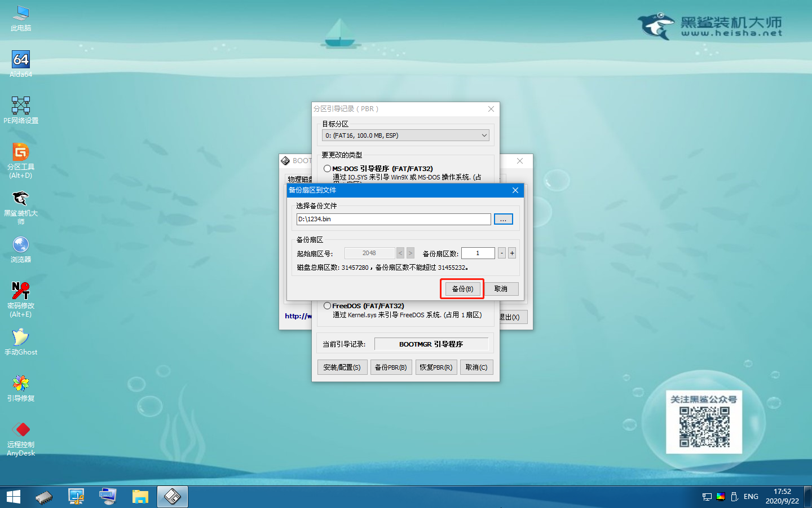Click the show desktop strip
Image resolution: width=812 pixels, height=508 pixels.
pyautogui.click(x=809, y=497)
